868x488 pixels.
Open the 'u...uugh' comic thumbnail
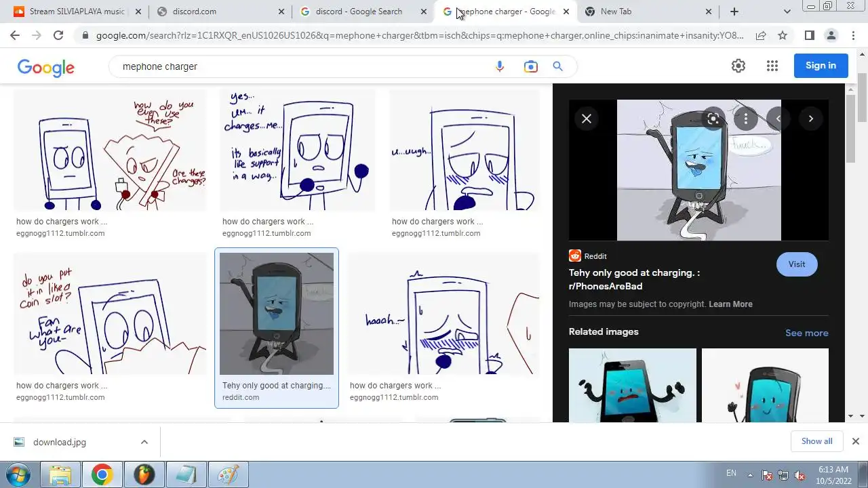(465, 150)
